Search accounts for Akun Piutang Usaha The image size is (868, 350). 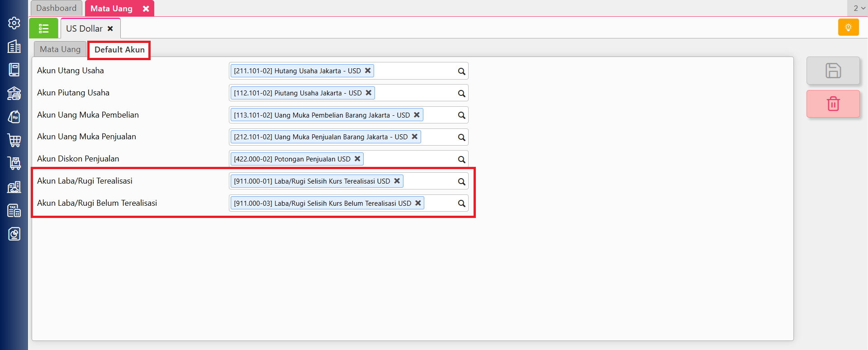[461, 94]
